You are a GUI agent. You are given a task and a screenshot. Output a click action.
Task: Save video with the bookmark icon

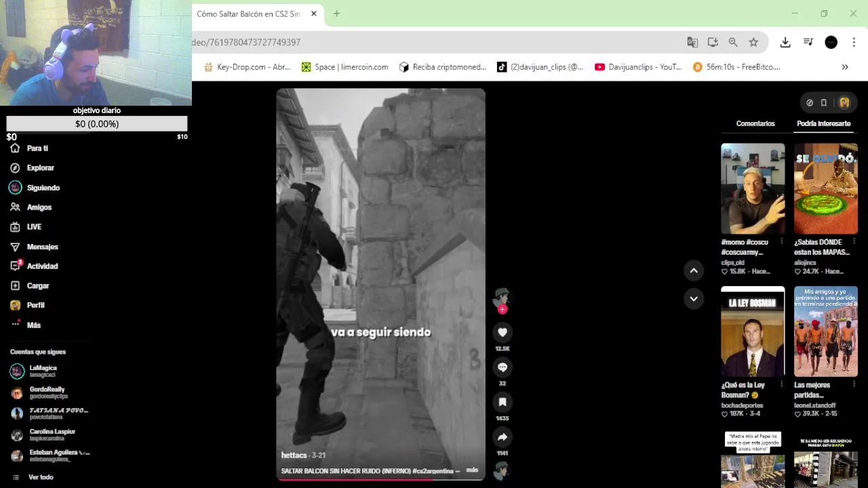[502, 402]
